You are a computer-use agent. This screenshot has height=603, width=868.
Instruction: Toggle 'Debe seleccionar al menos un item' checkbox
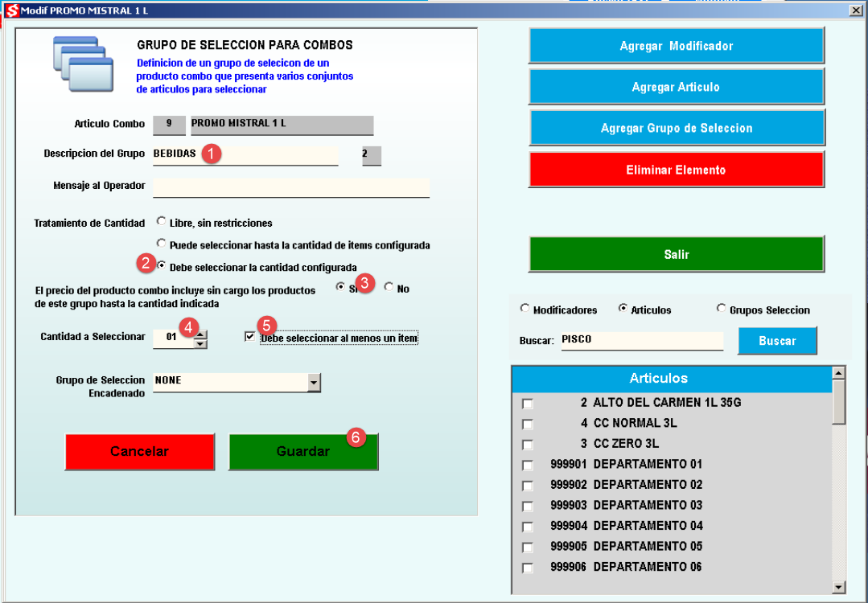pyautogui.click(x=249, y=336)
